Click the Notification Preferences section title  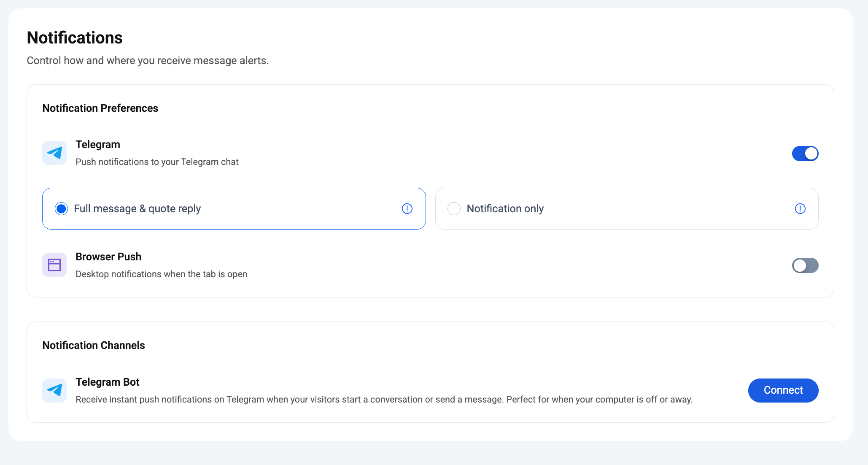[100, 108]
